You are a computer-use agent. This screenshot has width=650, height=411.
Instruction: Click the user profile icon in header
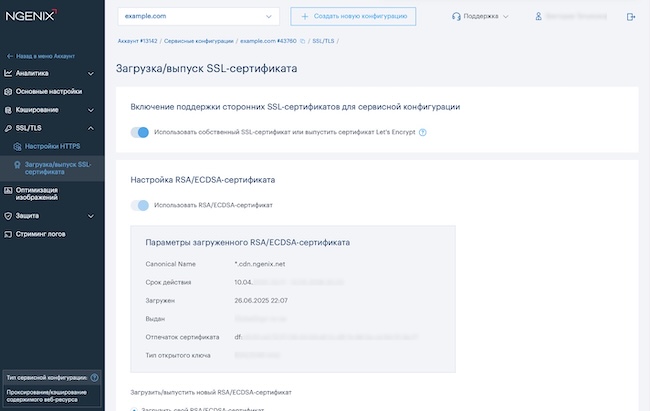(x=538, y=16)
